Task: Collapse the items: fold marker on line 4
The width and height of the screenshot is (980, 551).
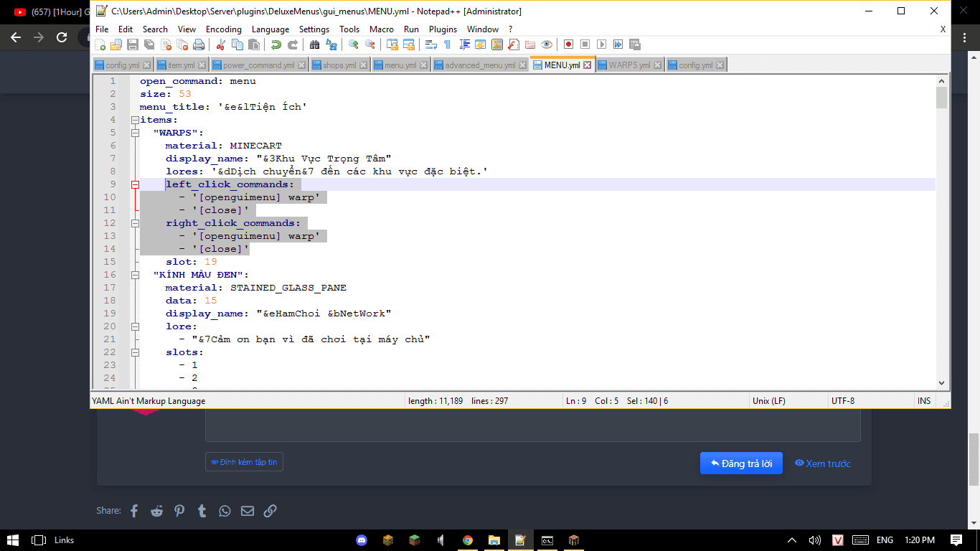Action: click(134, 120)
